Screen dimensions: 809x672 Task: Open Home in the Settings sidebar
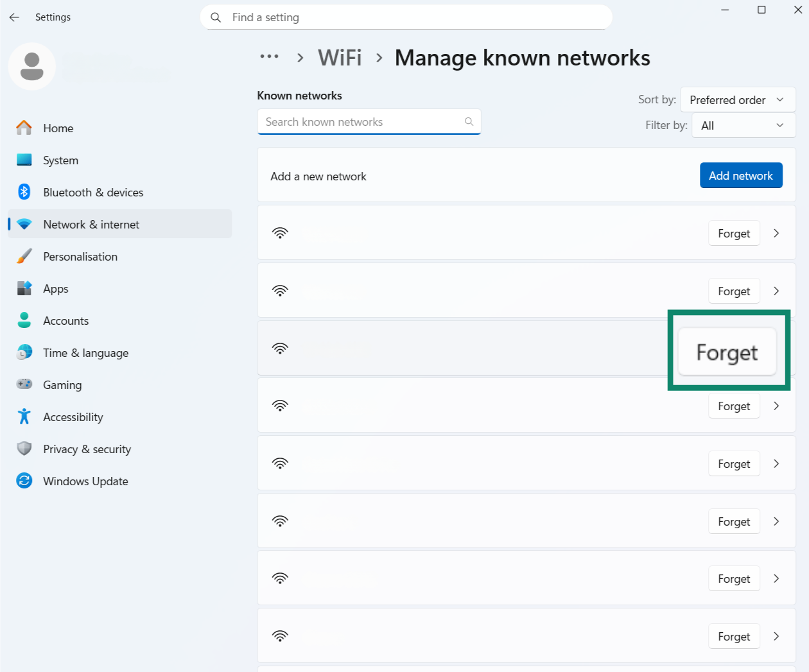coord(58,128)
